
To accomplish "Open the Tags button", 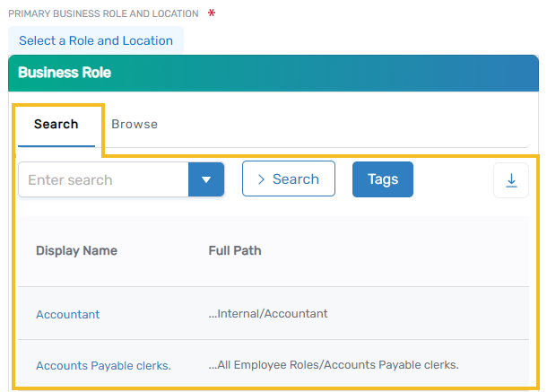I will [383, 179].
